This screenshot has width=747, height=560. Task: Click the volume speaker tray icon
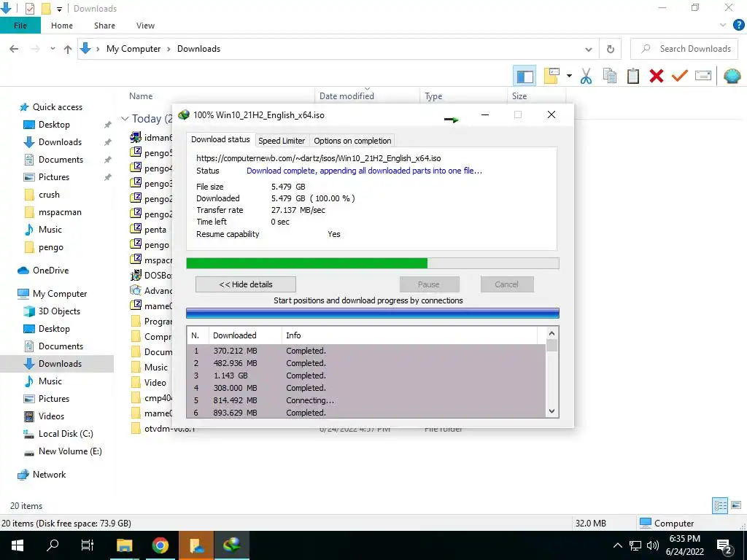pyautogui.click(x=653, y=545)
